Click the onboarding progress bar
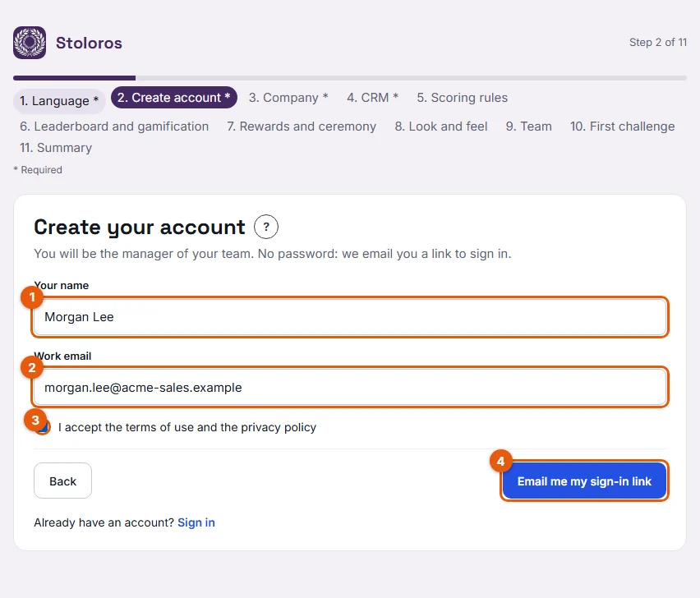Image resolution: width=700 pixels, height=598 pixels. pos(350,78)
